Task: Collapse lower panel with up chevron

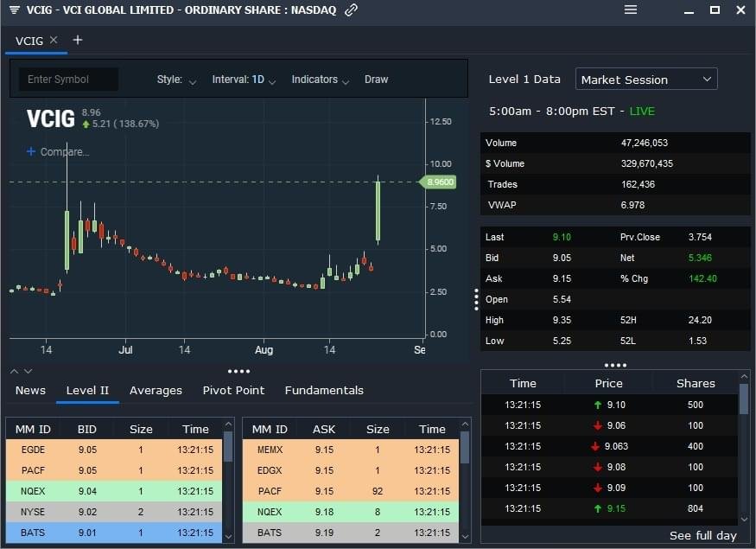Action: (15, 371)
